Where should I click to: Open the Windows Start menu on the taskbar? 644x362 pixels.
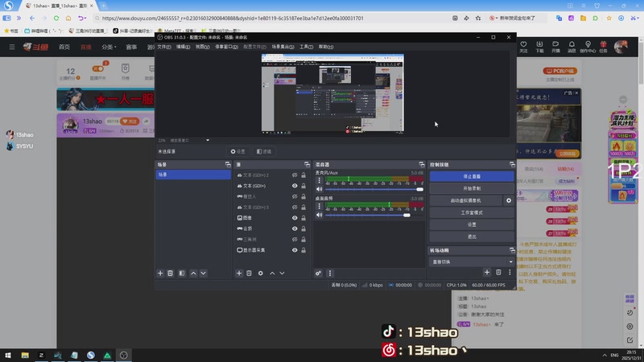click(x=8, y=356)
